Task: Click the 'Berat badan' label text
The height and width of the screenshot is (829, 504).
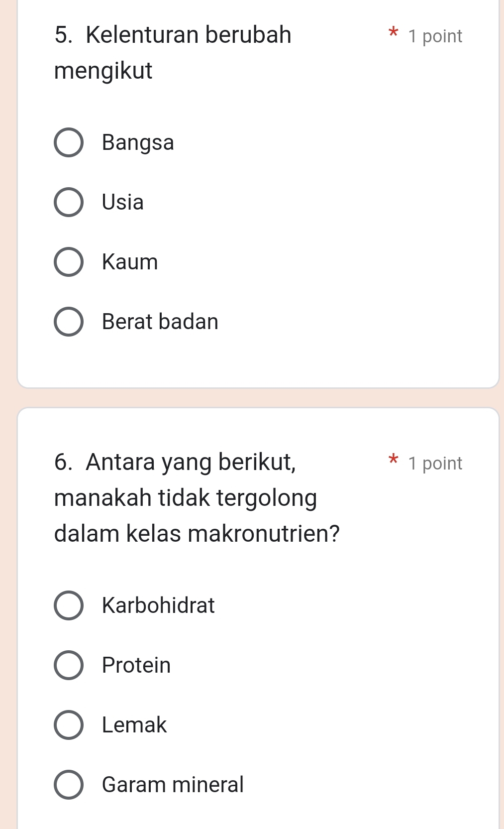Action: [x=160, y=322]
